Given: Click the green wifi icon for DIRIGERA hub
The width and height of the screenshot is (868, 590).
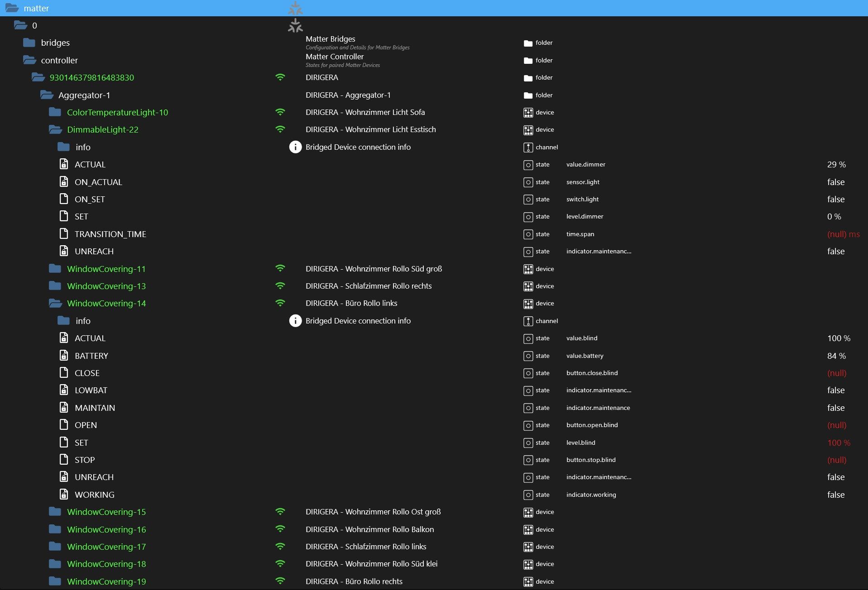Looking at the screenshot, I should click(x=280, y=77).
